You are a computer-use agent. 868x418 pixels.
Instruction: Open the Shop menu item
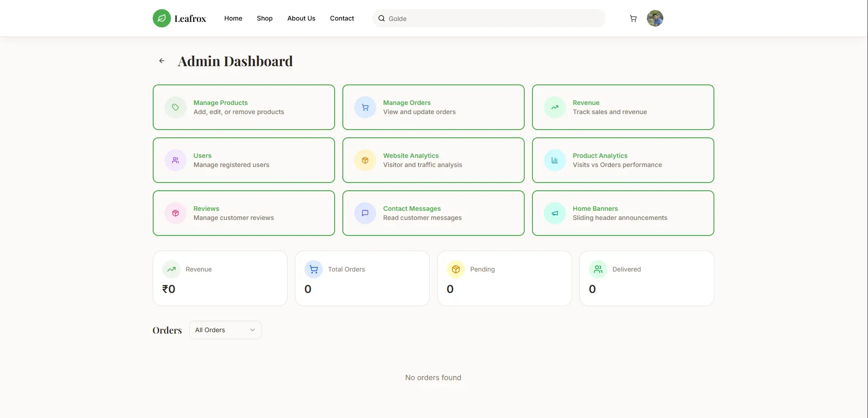264,18
